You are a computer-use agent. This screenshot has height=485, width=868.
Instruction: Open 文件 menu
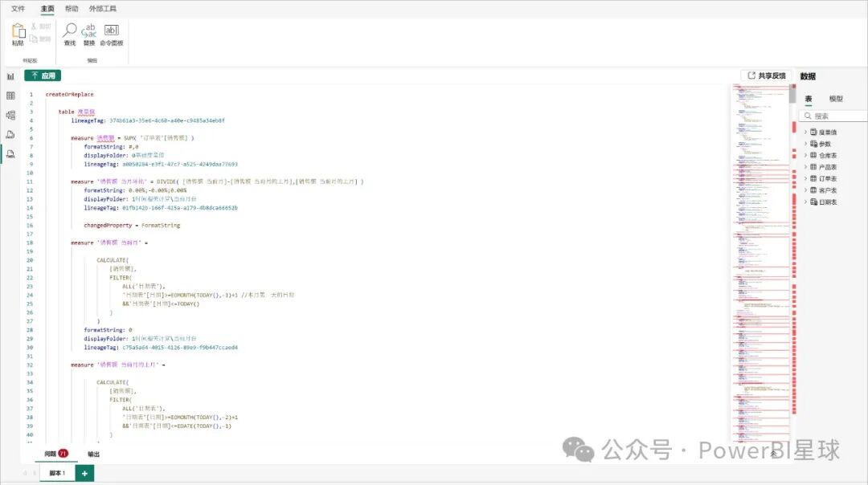18,9
